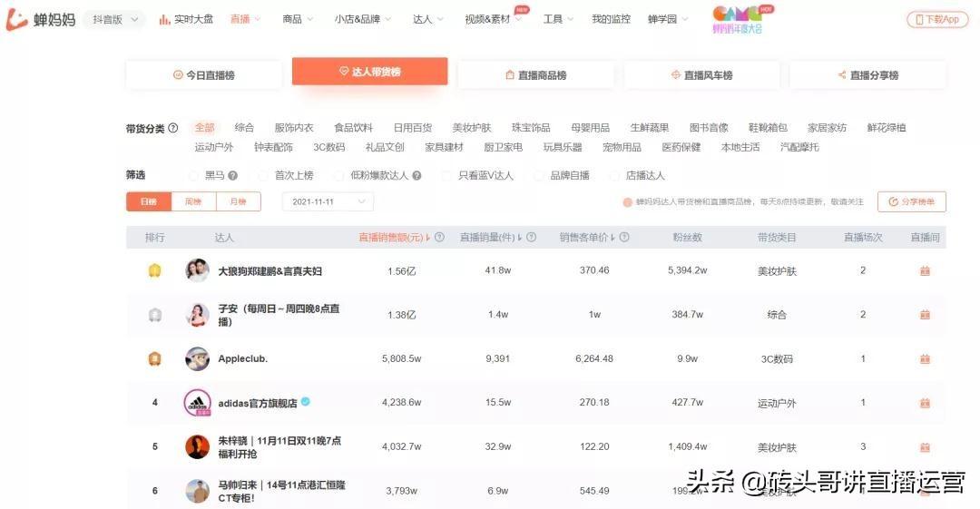Image resolution: width=980 pixels, height=509 pixels.
Task: Open 直播间 icon for Appleclub row
Action: coord(925,359)
